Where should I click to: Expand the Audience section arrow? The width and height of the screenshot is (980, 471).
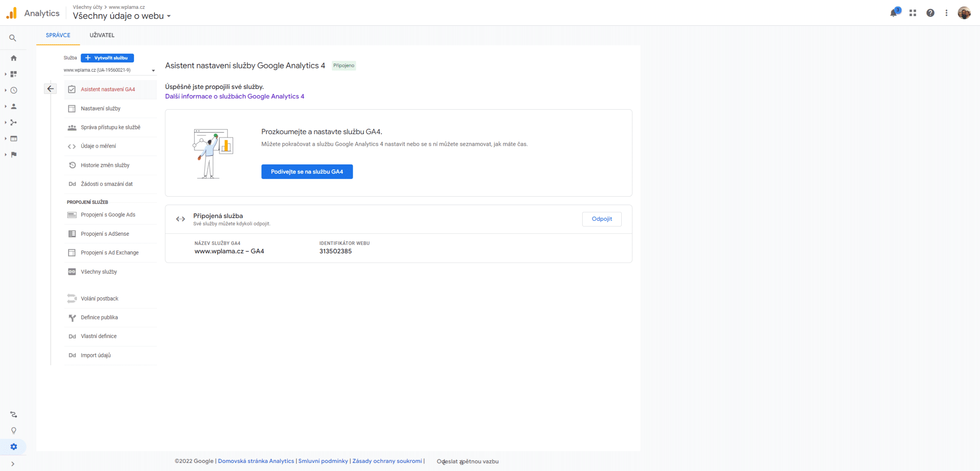[x=6, y=106]
